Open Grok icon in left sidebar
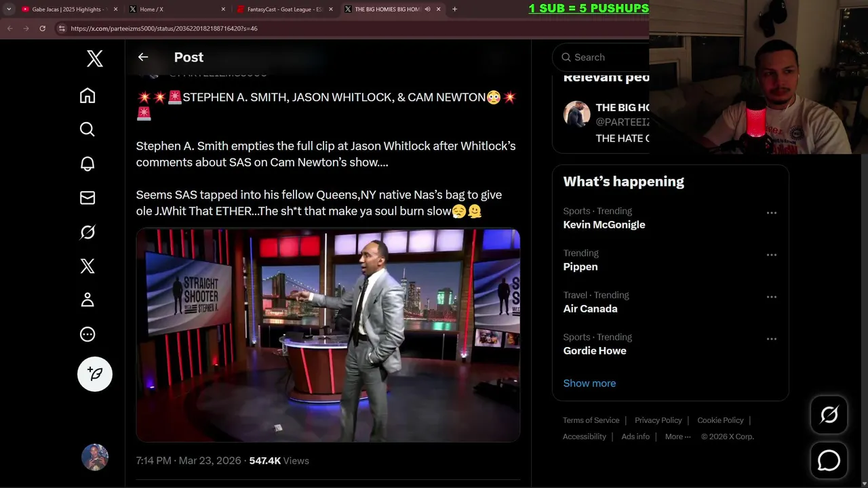Screen dimensions: 868x488 point(87,232)
